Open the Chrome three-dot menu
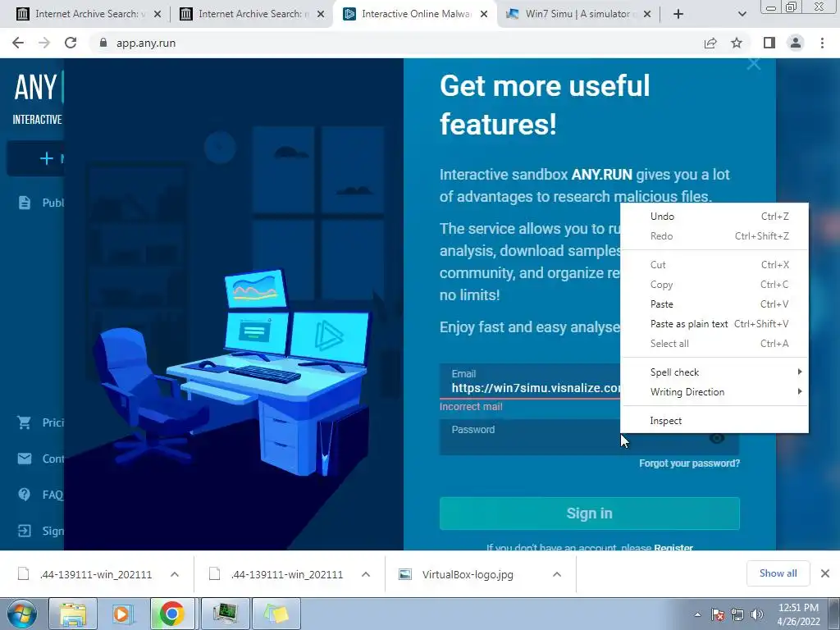Image resolution: width=840 pixels, height=630 pixels. click(x=822, y=43)
